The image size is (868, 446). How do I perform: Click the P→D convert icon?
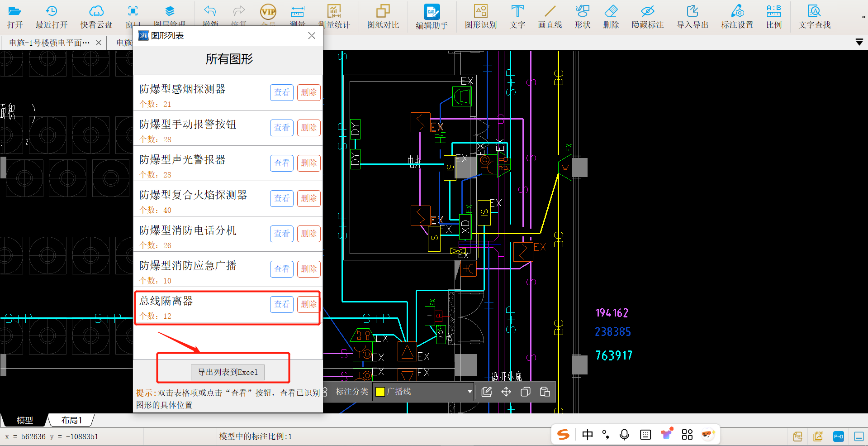pos(839,436)
